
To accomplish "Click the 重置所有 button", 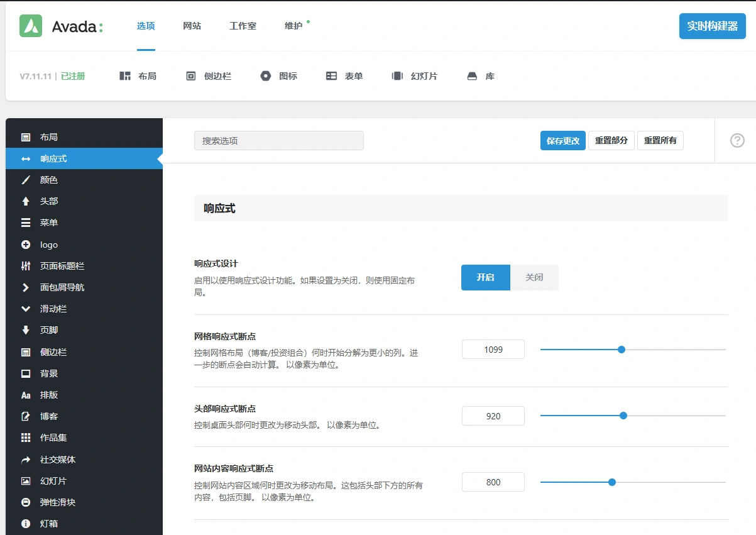I will click(x=660, y=140).
